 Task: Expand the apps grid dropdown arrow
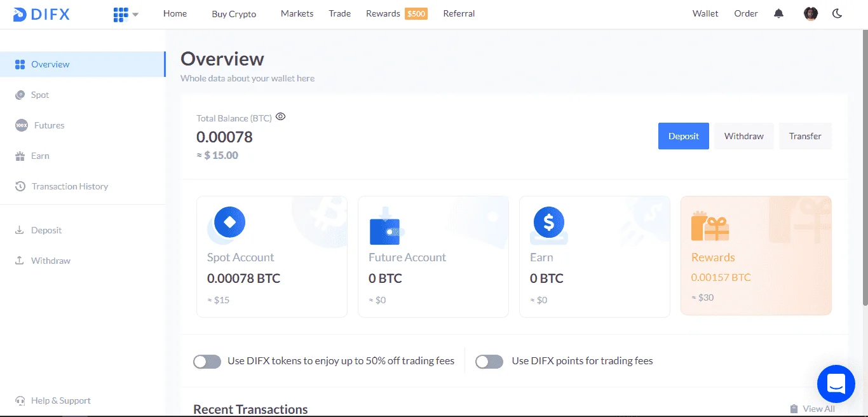tap(135, 15)
